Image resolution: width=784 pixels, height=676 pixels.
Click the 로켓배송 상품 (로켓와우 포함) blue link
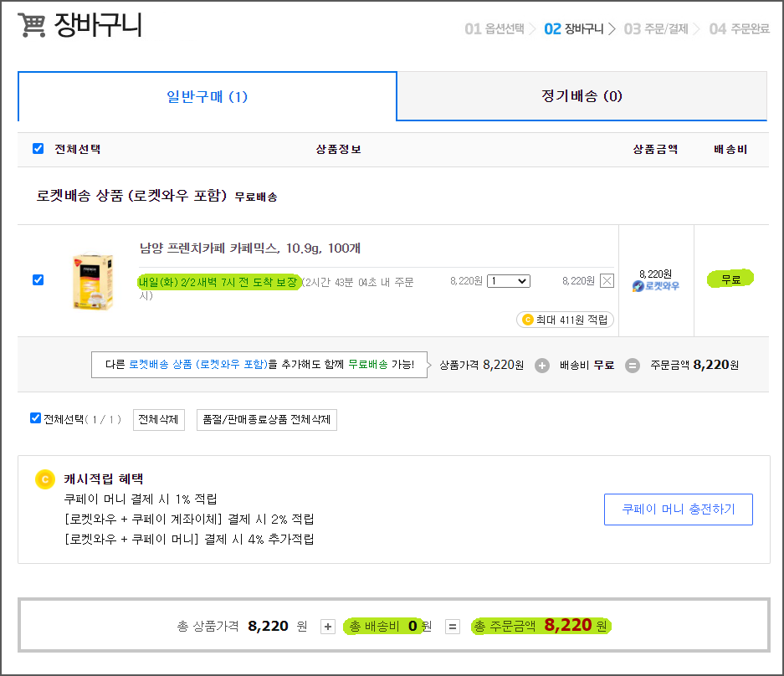[x=198, y=365]
